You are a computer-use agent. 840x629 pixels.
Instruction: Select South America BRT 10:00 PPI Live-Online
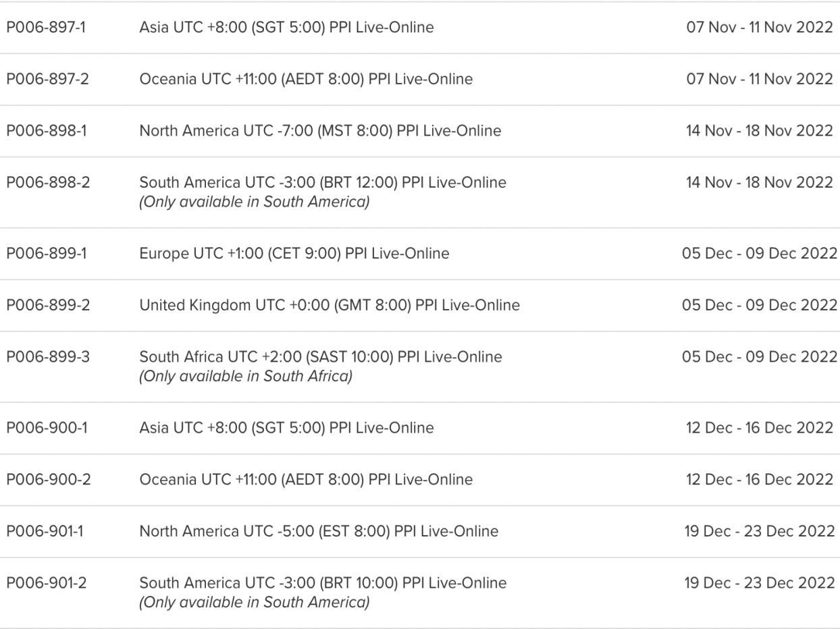(323, 583)
